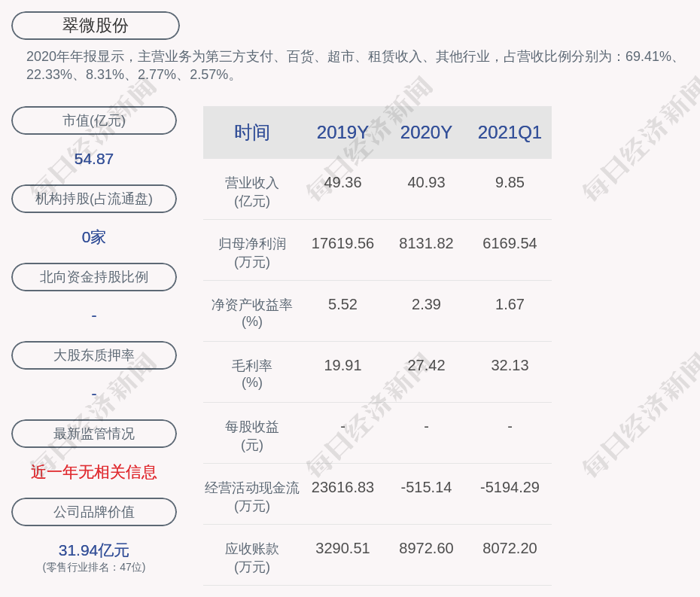The width and height of the screenshot is (700, 597).
Task: Open the 北向资金持股比例 pill
Action: [94, 277]
